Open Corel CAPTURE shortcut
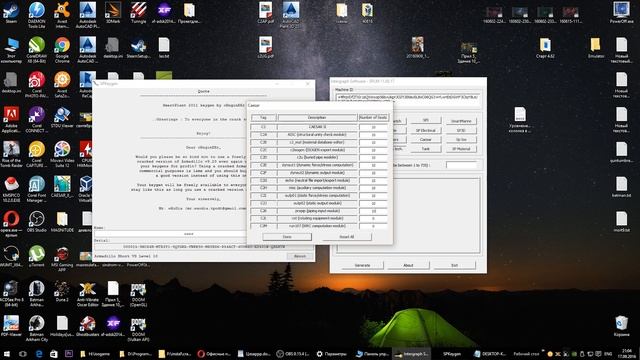 click(37, 154)
